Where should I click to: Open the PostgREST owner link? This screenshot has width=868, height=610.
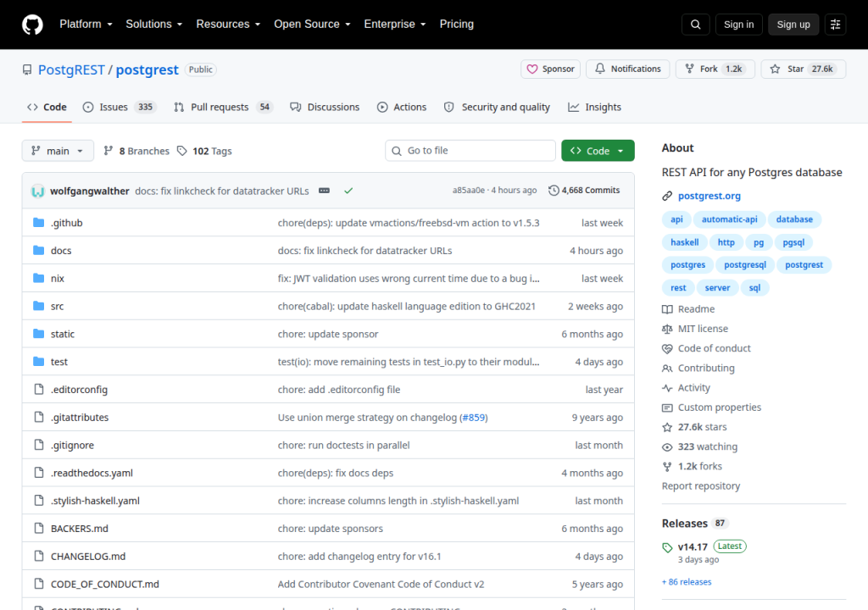pos(71,69)
